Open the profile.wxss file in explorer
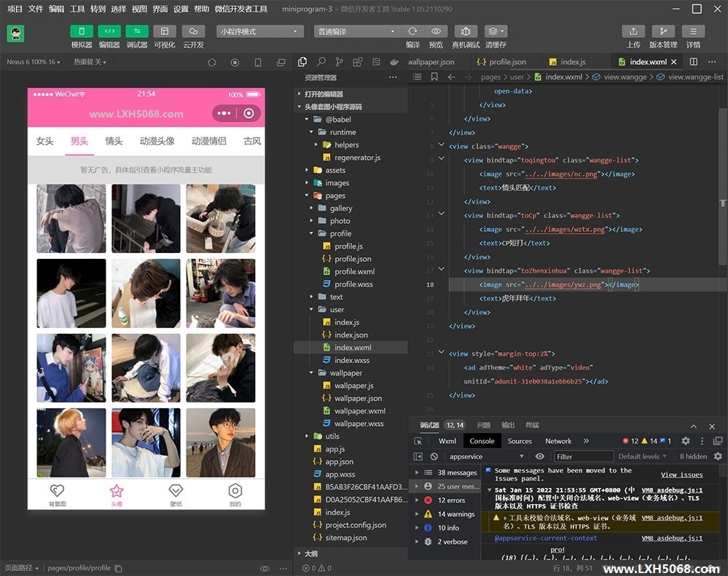 click(353, 284)
